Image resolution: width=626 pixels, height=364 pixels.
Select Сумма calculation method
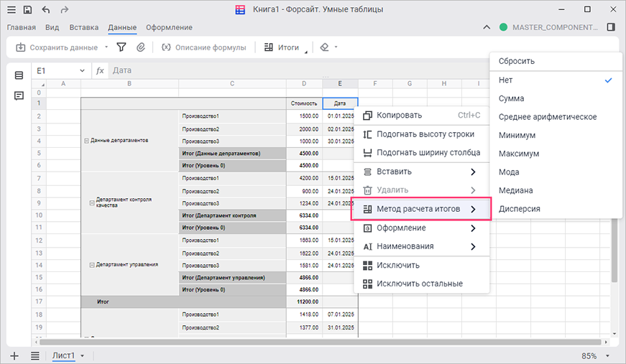(x=556, y=98)
